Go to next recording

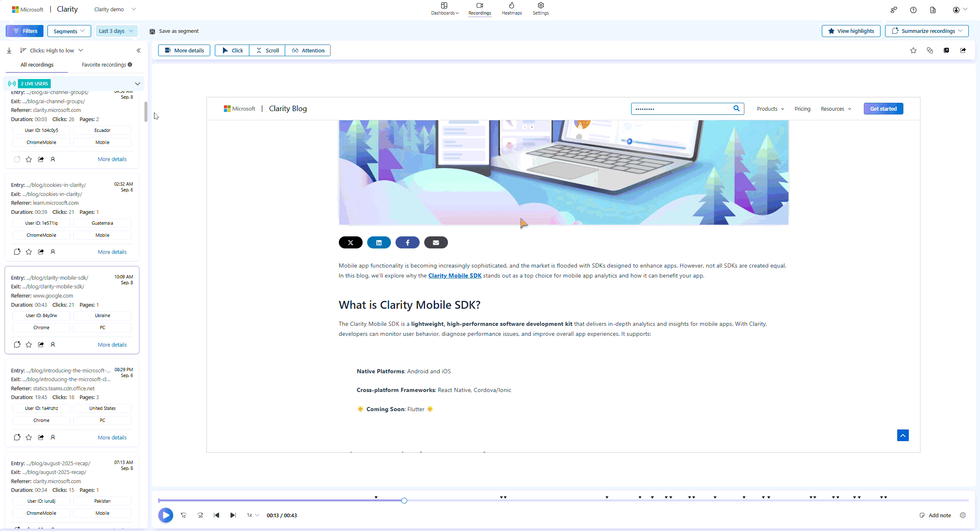[x=233, y=515]
